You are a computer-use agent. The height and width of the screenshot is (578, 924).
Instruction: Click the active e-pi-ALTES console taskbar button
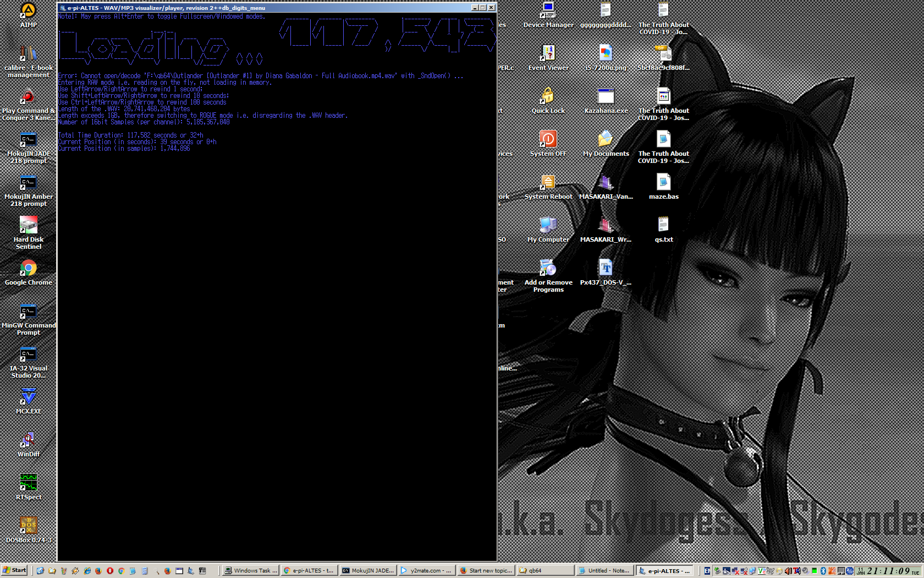(664, 570)
